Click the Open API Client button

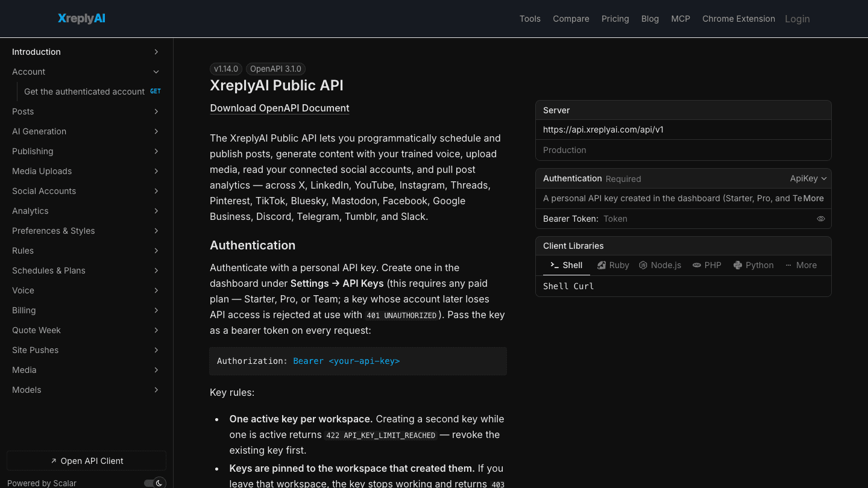(86, 461)
